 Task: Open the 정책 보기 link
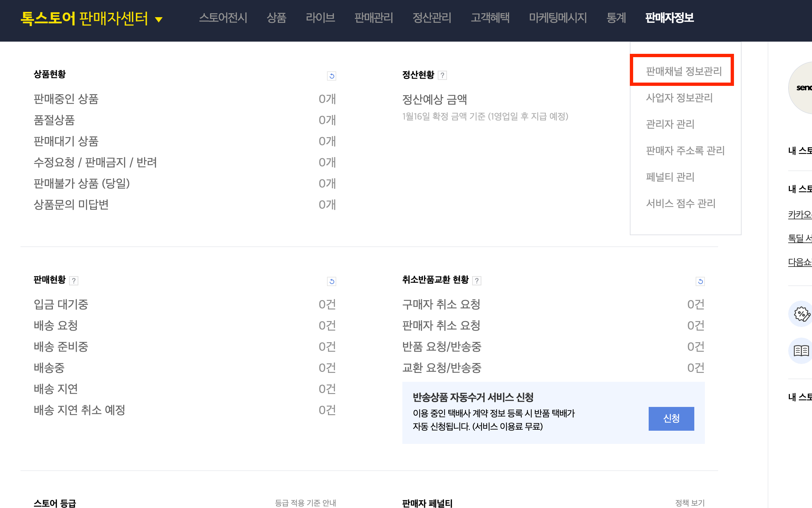[690, 503]
